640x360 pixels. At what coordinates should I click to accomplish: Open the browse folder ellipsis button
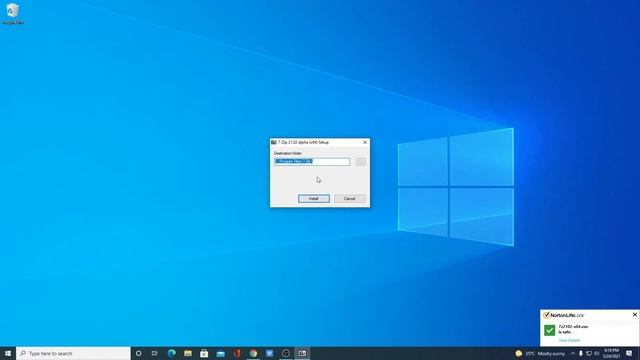tap(361, 162)
